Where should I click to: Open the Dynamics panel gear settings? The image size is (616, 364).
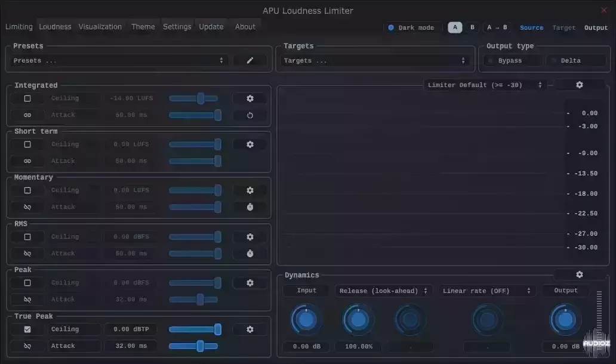click(580, 274)
